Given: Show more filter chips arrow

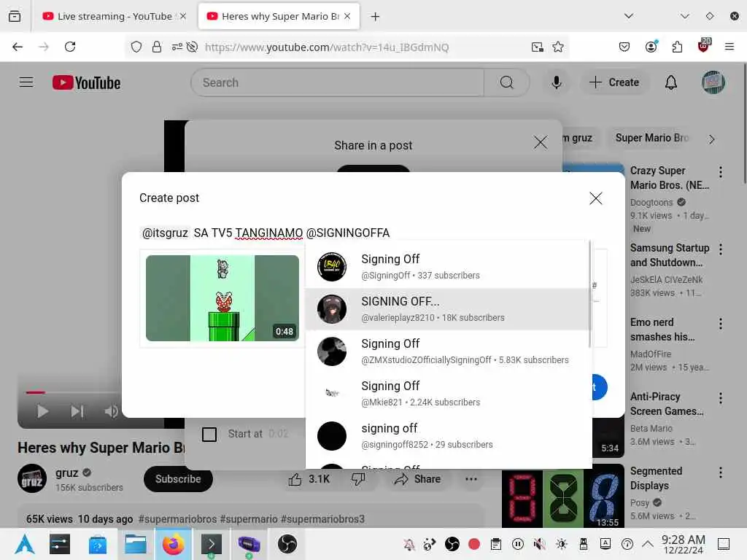Looking at the screenshot, I should pos(712,139).
